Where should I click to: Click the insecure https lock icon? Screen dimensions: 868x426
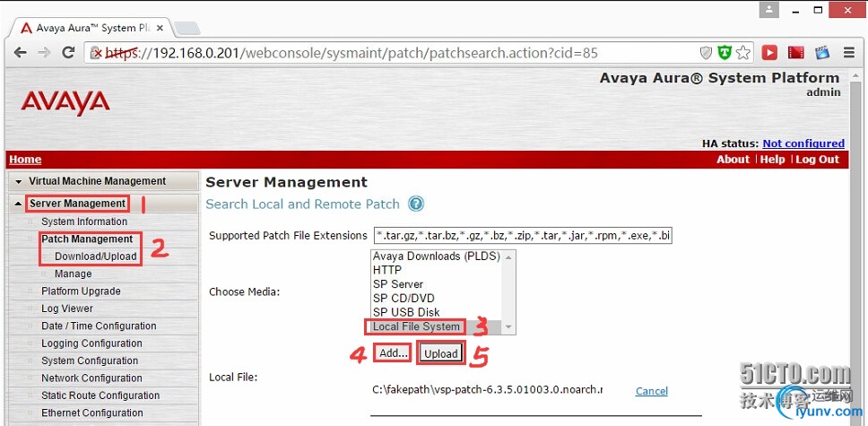pos(98,53)
